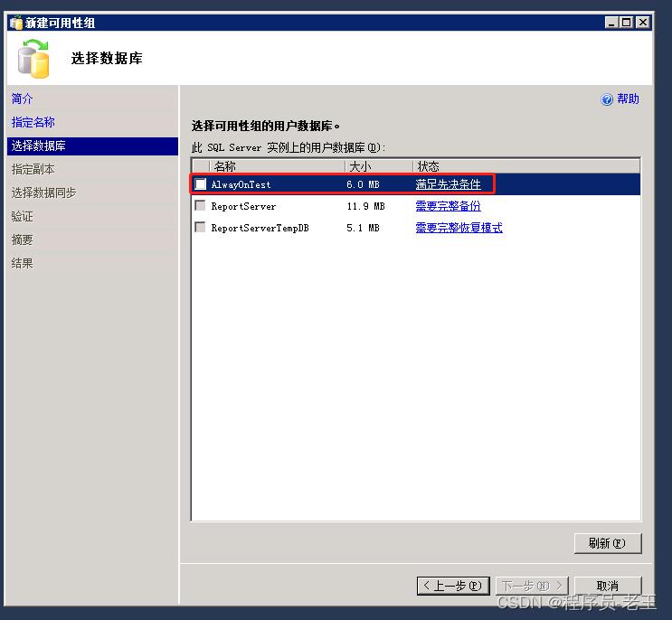Screen dimensions: 672x620
Task: Click the 6.0 MB size cell
Action: tap(363, 184)
